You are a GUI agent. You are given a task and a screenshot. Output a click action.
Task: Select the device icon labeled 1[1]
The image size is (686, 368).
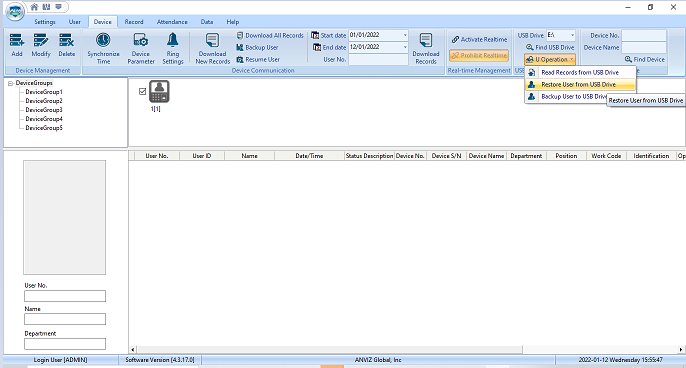(x=159, y=91)
